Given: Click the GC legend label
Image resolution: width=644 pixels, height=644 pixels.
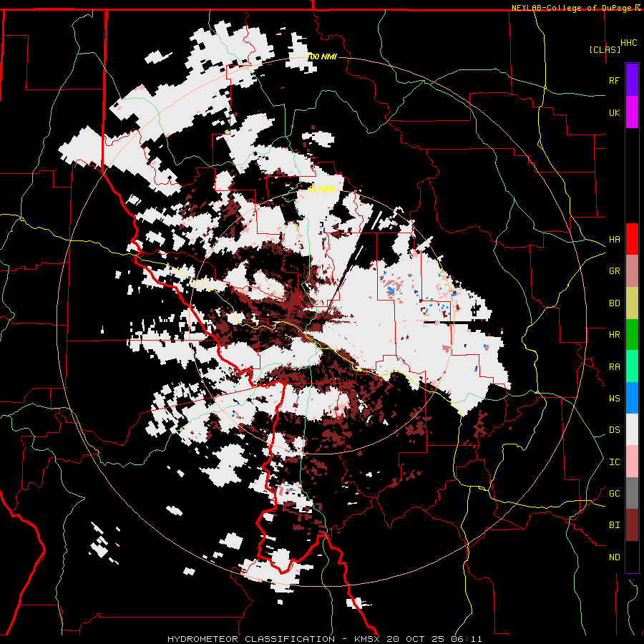Looking at the screenshot, I should coord(614,493).
